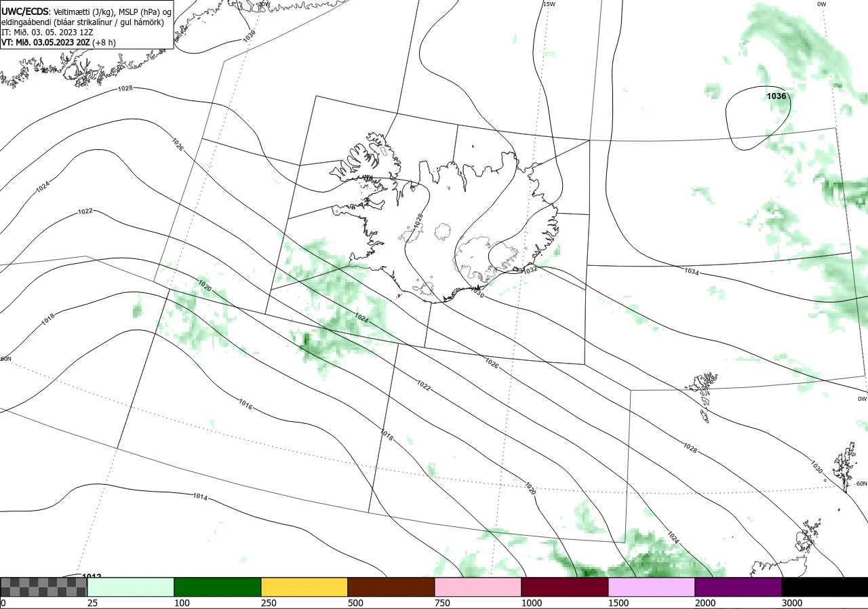Click the legend value 100
The image size is (868, 609).
pyautogui.click(x=182, y=603)
